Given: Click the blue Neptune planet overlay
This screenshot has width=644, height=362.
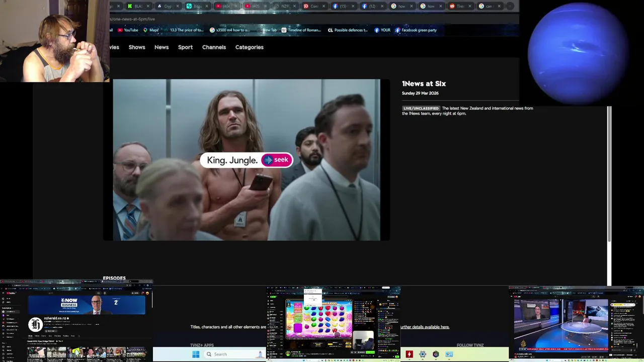Looking at the screenshot, I should point(578,53).
